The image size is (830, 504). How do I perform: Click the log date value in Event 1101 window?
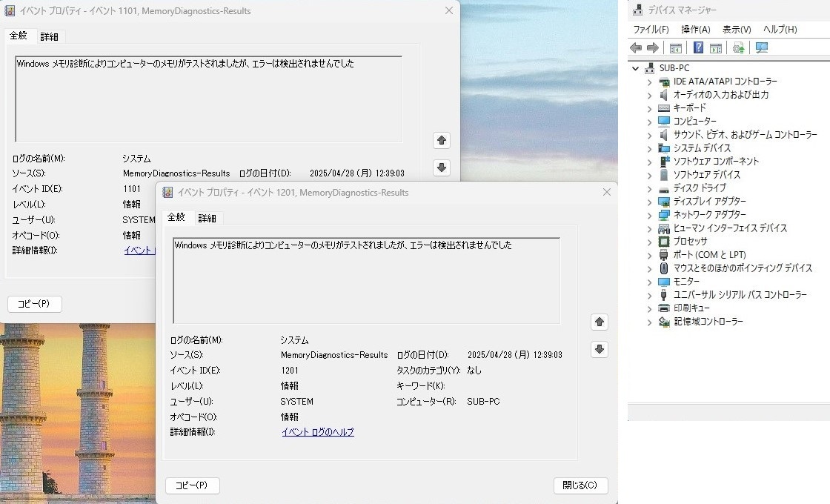pos(357,173)
